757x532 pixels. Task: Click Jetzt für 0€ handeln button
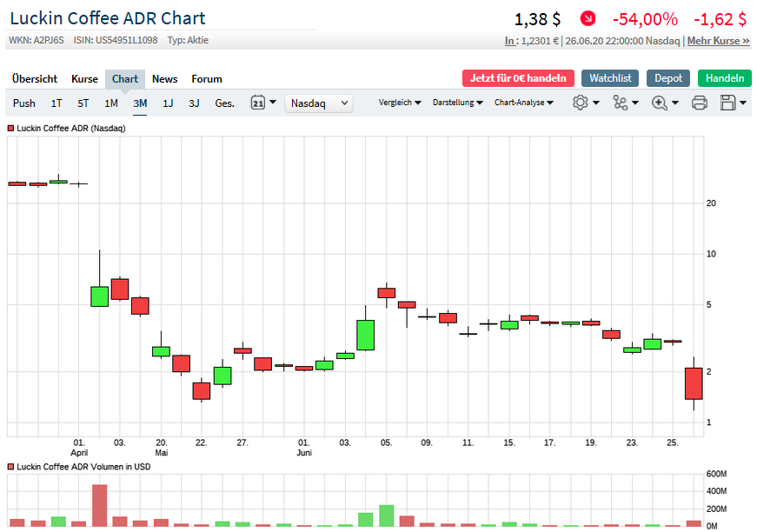[518, 78]
